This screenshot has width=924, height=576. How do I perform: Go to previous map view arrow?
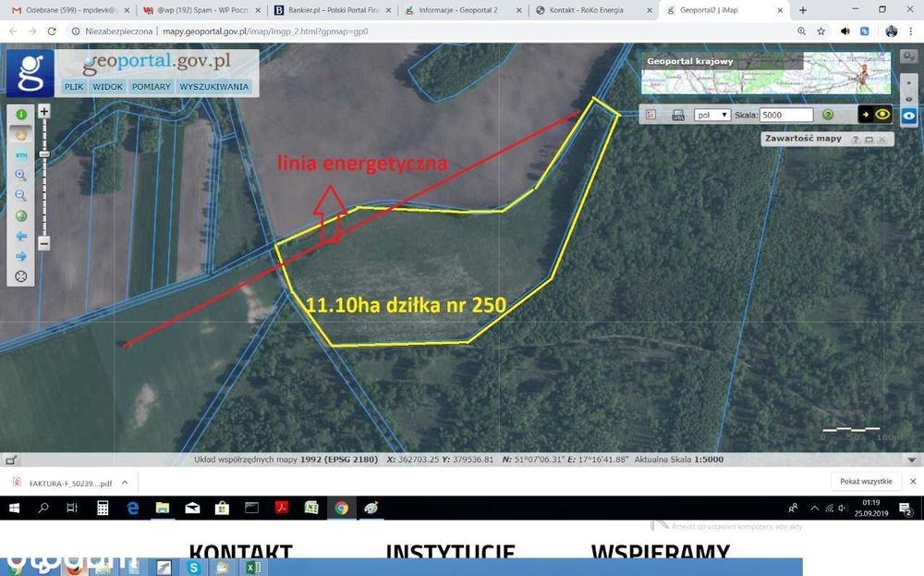(x=21, y=236)
